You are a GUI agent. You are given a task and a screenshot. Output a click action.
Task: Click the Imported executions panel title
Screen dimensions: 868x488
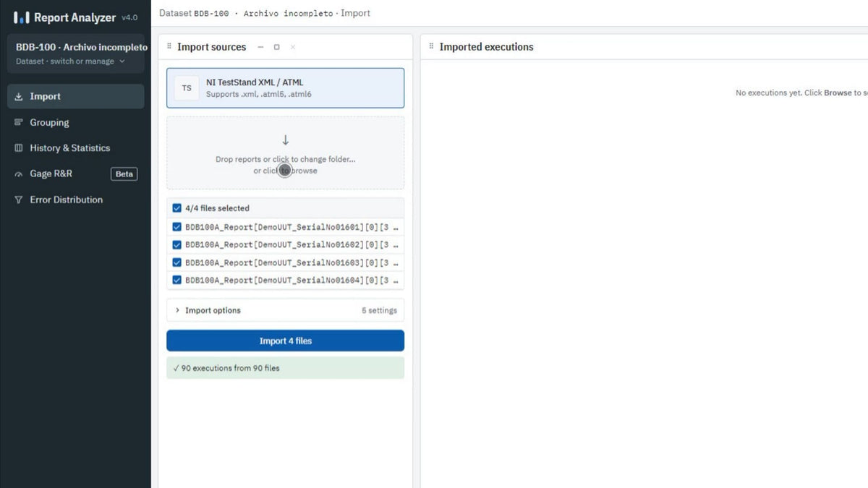(x=486, y=47)
